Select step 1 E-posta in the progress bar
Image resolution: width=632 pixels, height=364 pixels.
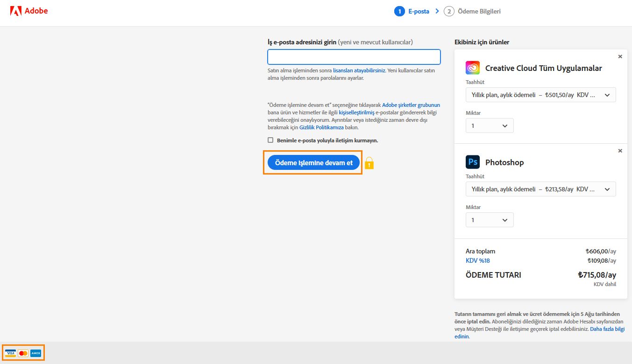pyautogui.click(x=412, y=11)
